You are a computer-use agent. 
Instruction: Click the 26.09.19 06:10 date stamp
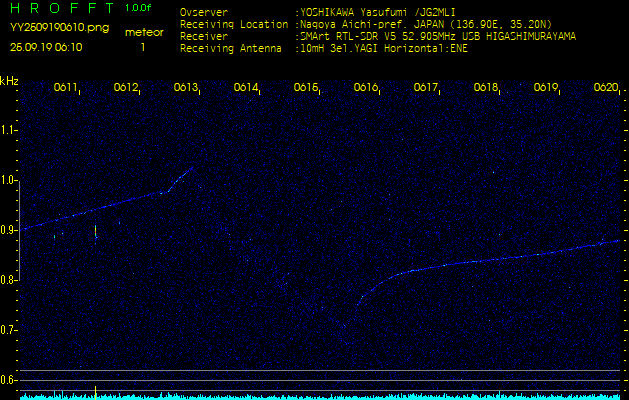click(46, 47)
